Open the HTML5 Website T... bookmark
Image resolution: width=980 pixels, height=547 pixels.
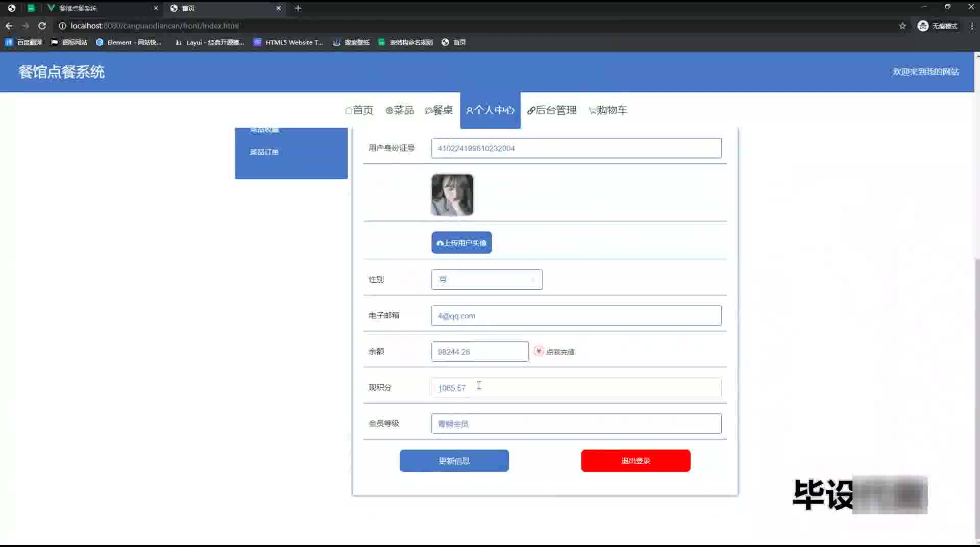click(288, 42)
